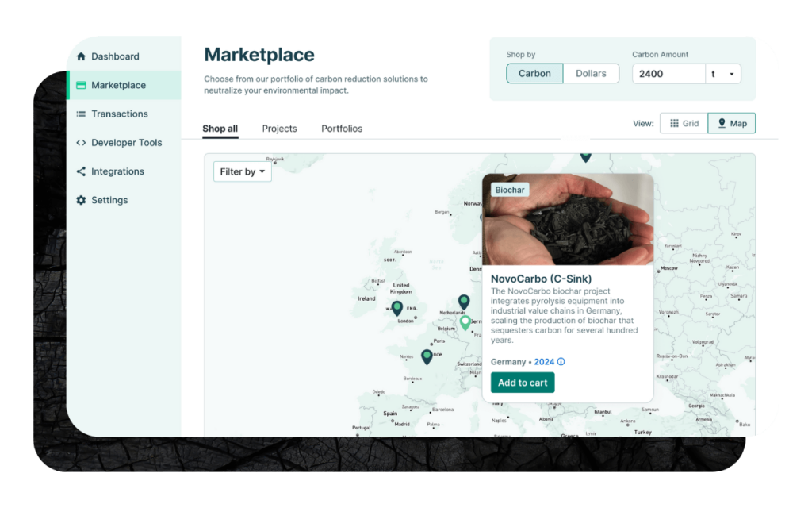Screen dimensions: 812x508
Task: Click the Developer Tools code brackets icon
Action: 81,143
